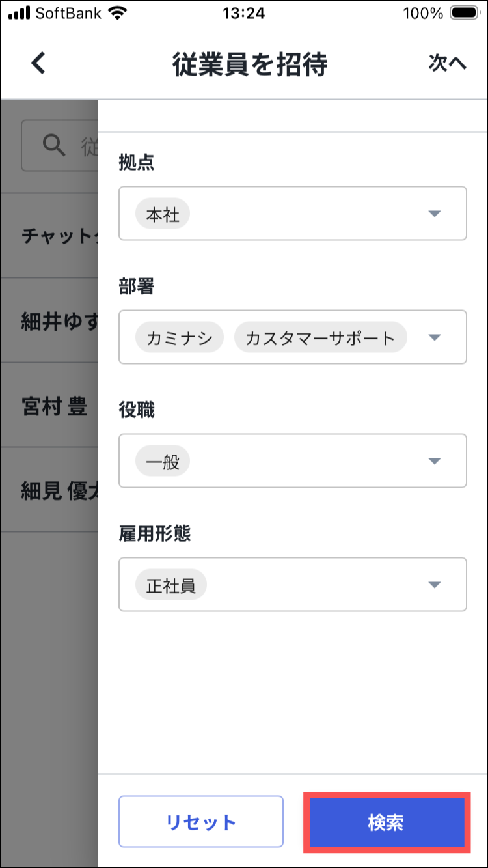
Task: Select the カミナシ department chip
Action: [x=180, y=338]
